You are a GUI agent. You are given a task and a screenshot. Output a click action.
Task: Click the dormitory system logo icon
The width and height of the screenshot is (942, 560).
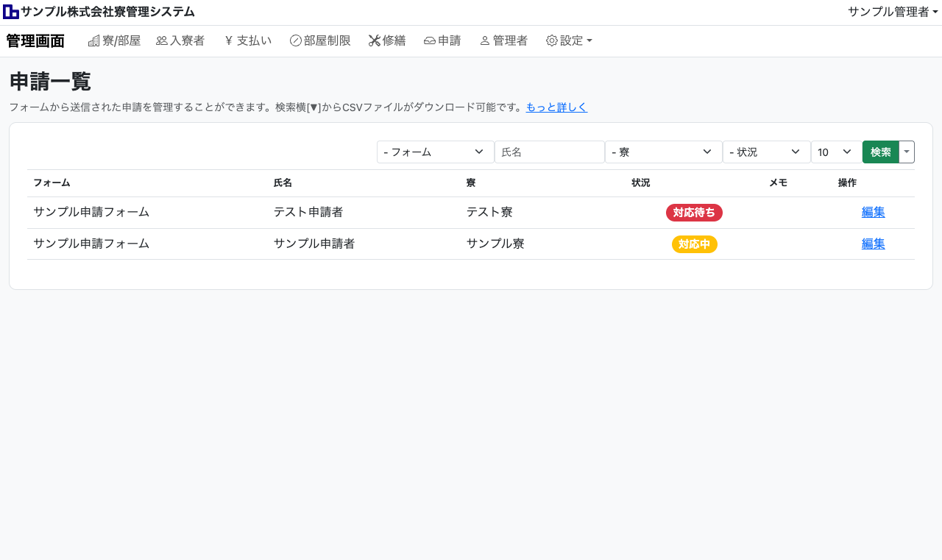coord(11,12)
